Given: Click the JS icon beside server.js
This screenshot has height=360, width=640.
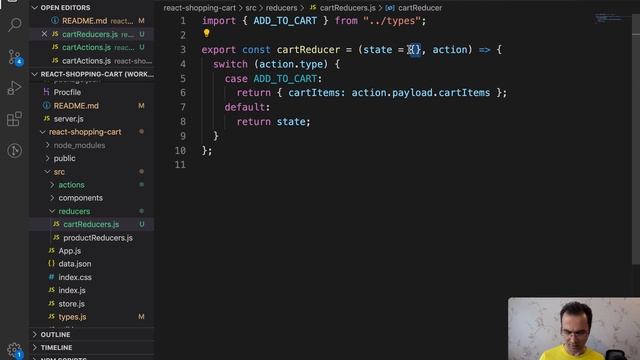Looking at the screenshot, I should pyautogui.click(x=47, y=119).
